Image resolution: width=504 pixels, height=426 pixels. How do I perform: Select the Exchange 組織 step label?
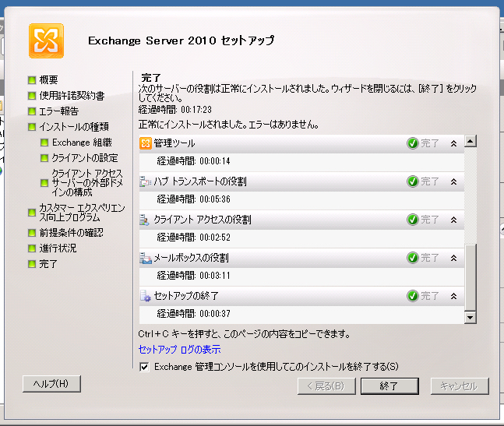[x=82, y=143]
